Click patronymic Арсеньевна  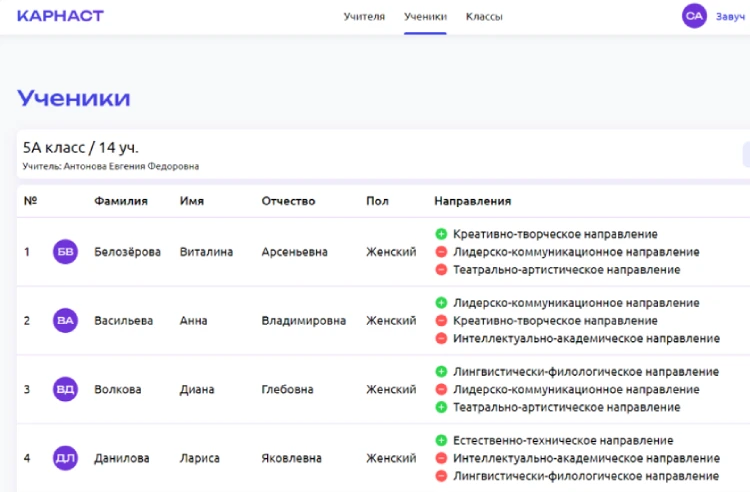point(294,251)
